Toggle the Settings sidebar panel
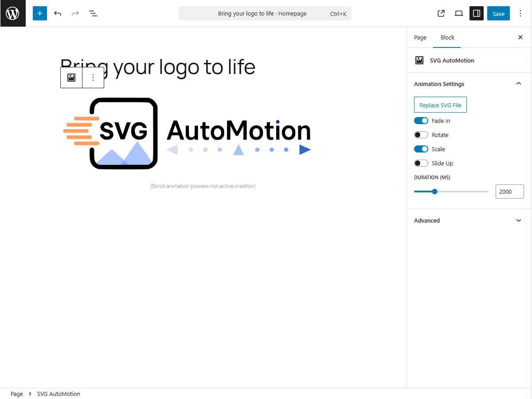532x399 pixels. click(x=477, y=13)
